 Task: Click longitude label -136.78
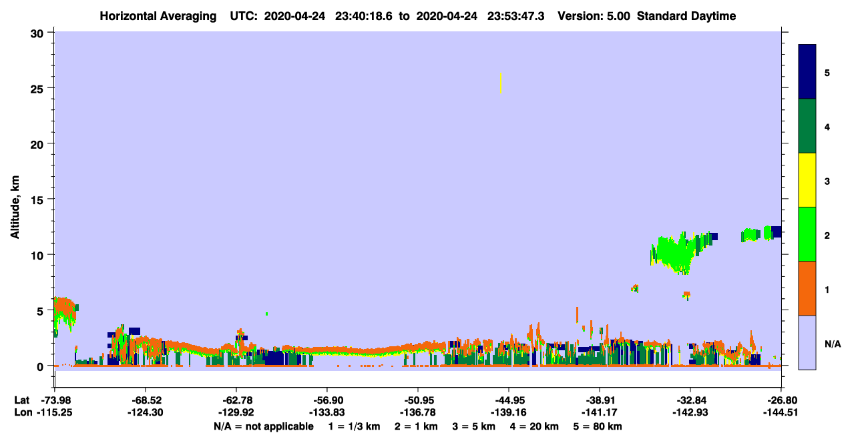[x=418, y=412]
